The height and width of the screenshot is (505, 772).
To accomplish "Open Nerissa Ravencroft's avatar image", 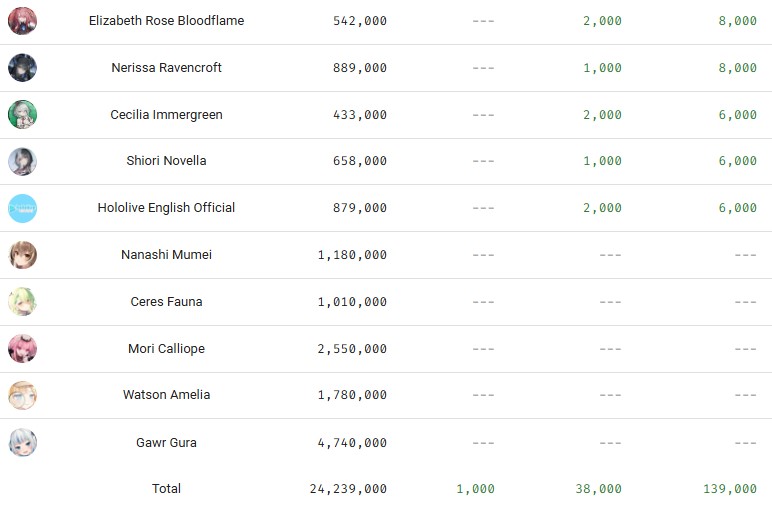I will (22, 68).
